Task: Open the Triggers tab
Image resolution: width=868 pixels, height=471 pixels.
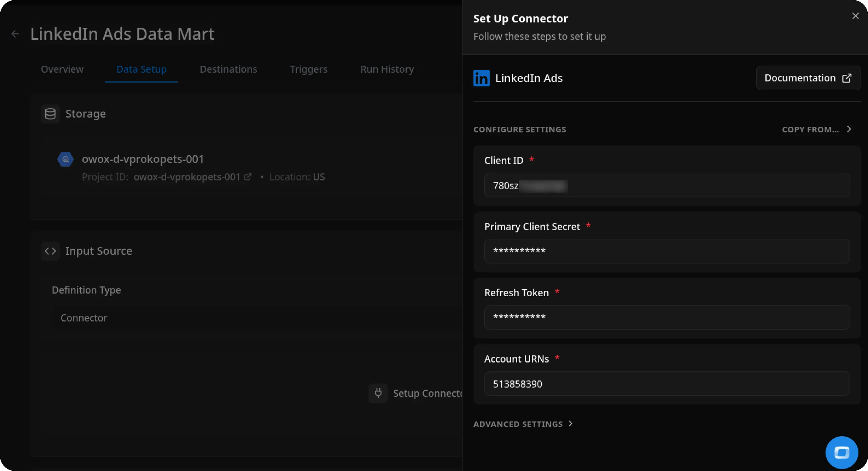Action: (308, 69)
